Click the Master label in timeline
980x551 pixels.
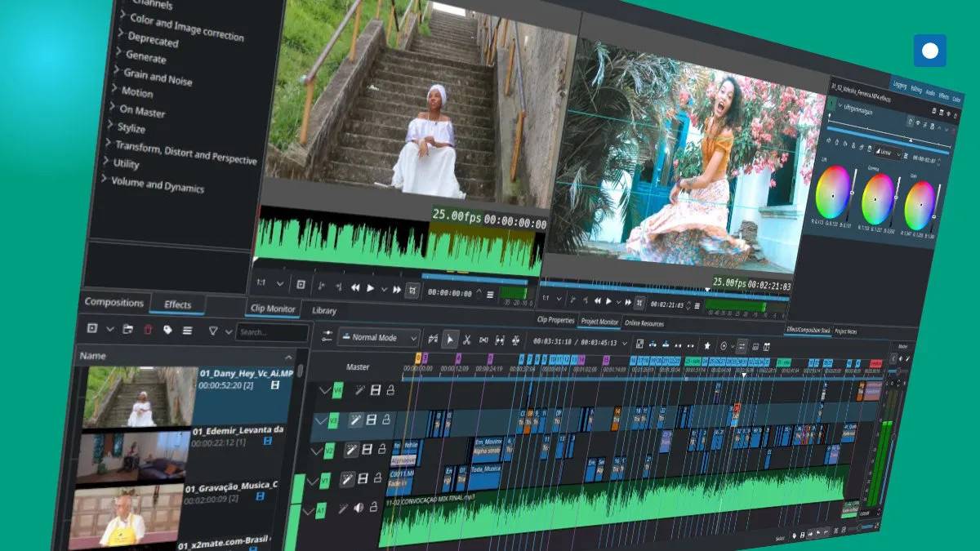(x=358, y=367)
